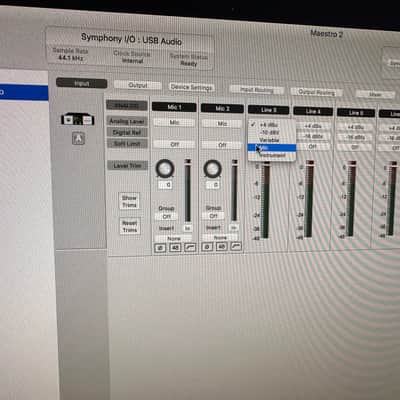400x400 pixels.
Task: Click the Mic 2 gain value field
Action: pyautogui.click(x=213, y=184)
